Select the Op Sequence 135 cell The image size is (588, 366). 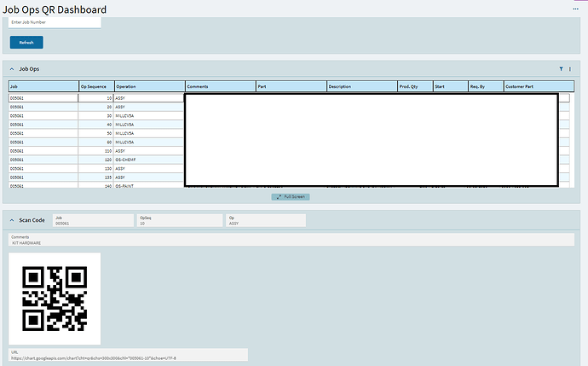coord(96,177)
